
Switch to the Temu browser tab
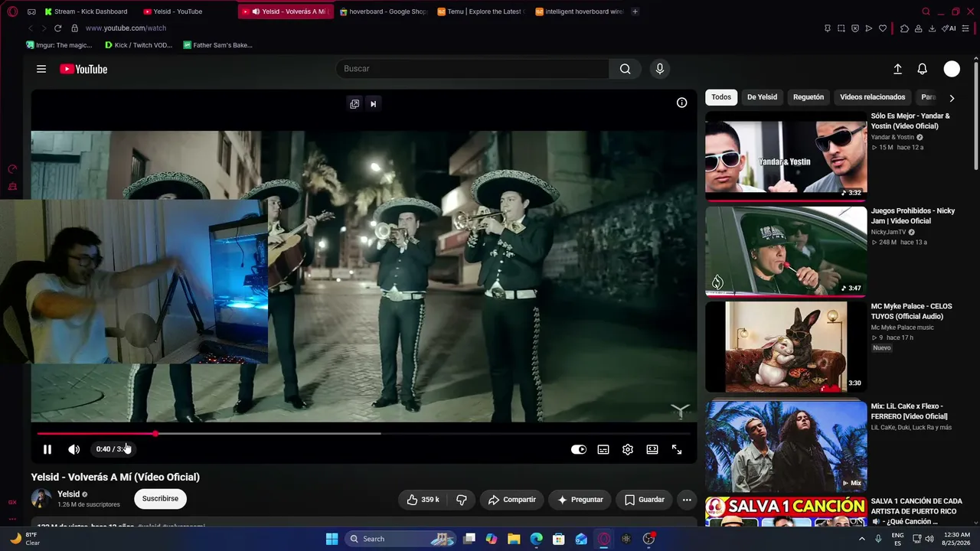(x=480, y=11)
